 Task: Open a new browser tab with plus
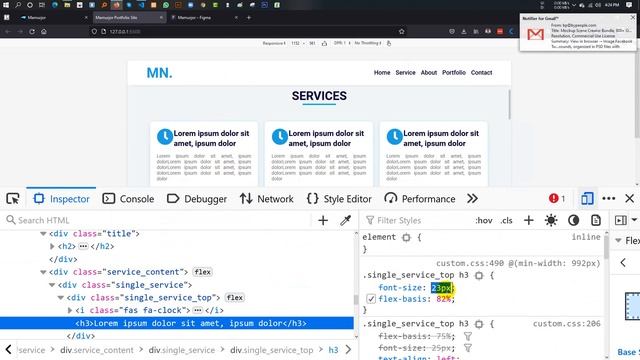tap(249, 18)
